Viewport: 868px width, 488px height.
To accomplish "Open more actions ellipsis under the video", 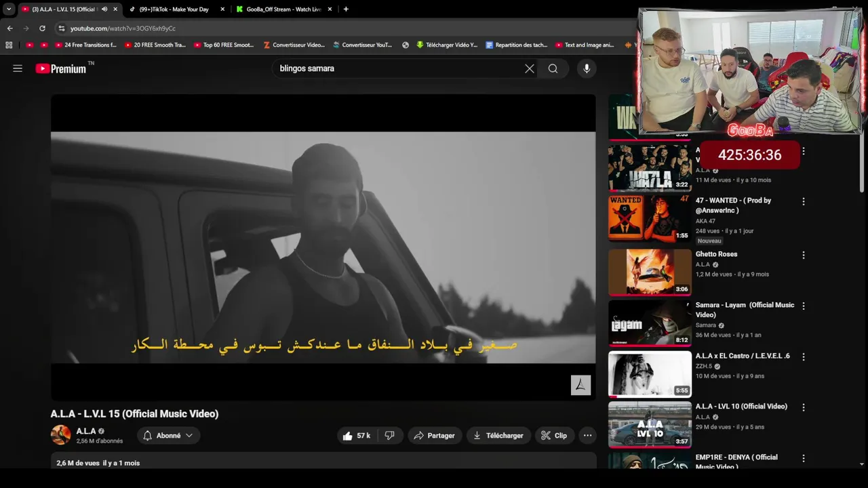I will coord(588,436).
